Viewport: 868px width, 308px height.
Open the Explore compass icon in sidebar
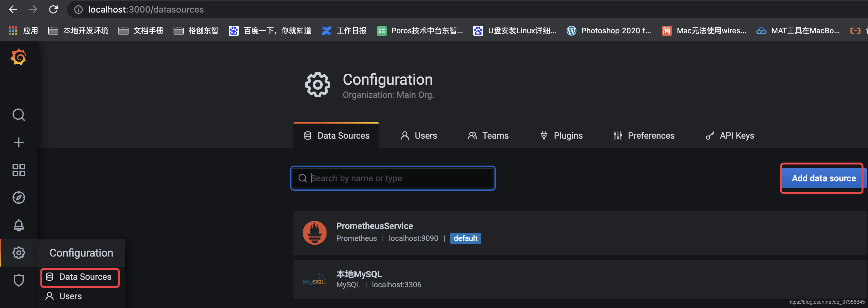[18, 198]
